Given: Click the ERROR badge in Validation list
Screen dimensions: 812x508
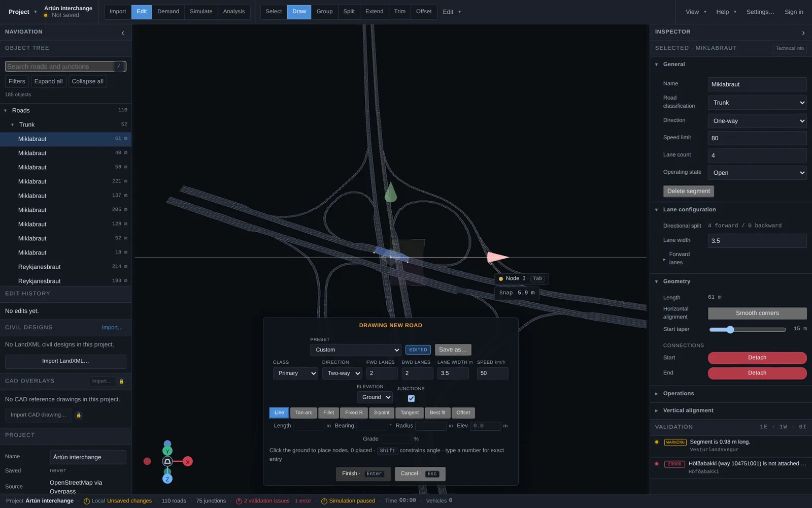Looking at the screenshot, I should (x=674, y=464).
